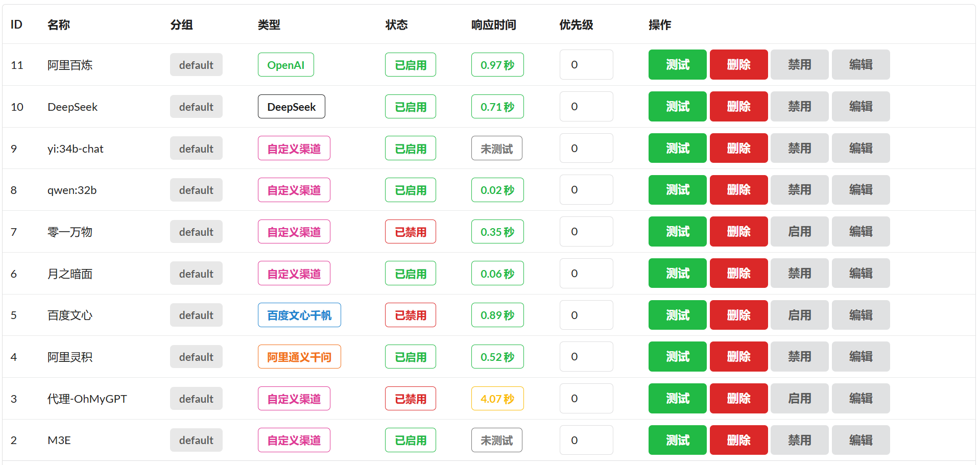Viewport: 980px width, 465px height.
Task: Delete the 阿里灵积 channel
Action: pos(738,357)
